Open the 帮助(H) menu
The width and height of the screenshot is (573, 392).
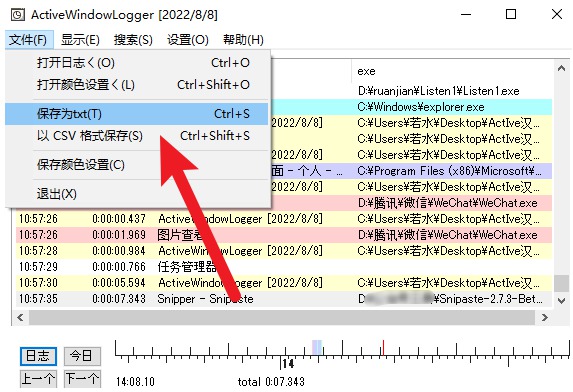tap(243, 39)
